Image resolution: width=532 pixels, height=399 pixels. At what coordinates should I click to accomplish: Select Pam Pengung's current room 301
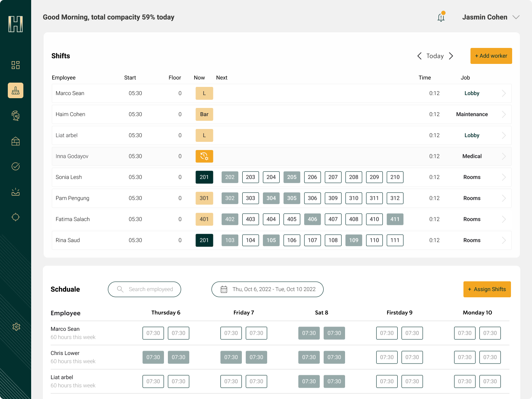(x=204, y=198)
